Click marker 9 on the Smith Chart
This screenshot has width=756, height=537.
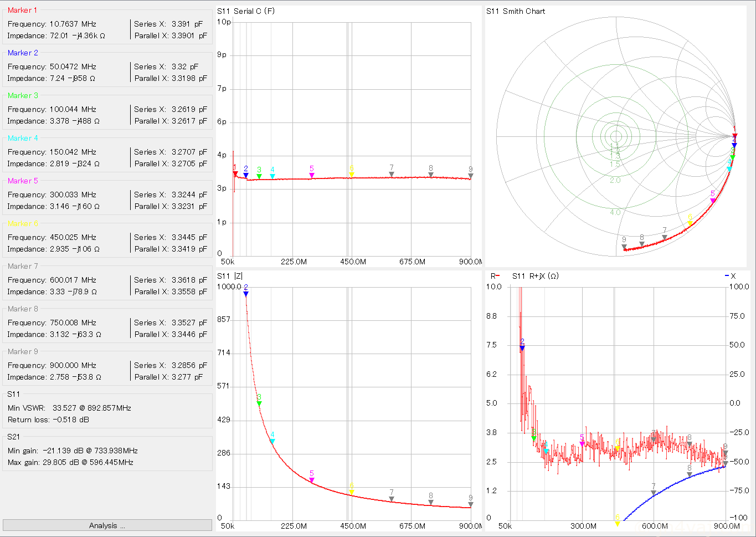624,247
